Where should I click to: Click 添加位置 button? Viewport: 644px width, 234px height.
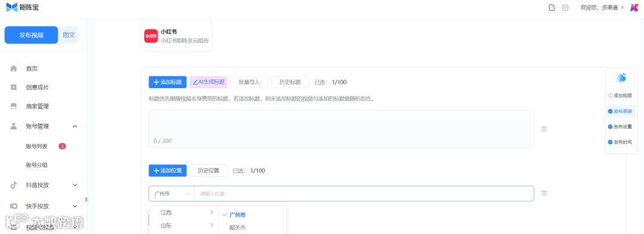click(x=168, y=170)
